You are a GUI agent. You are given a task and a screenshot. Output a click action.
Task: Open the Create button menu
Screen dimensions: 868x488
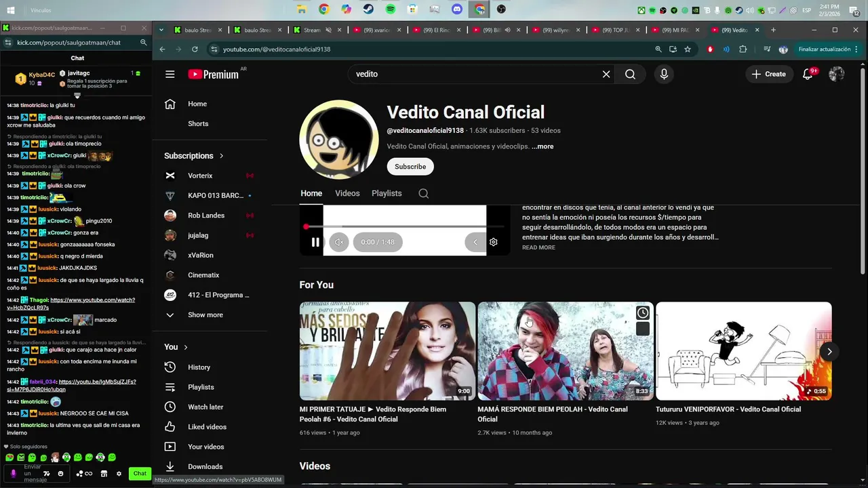[x=769, y=74]
